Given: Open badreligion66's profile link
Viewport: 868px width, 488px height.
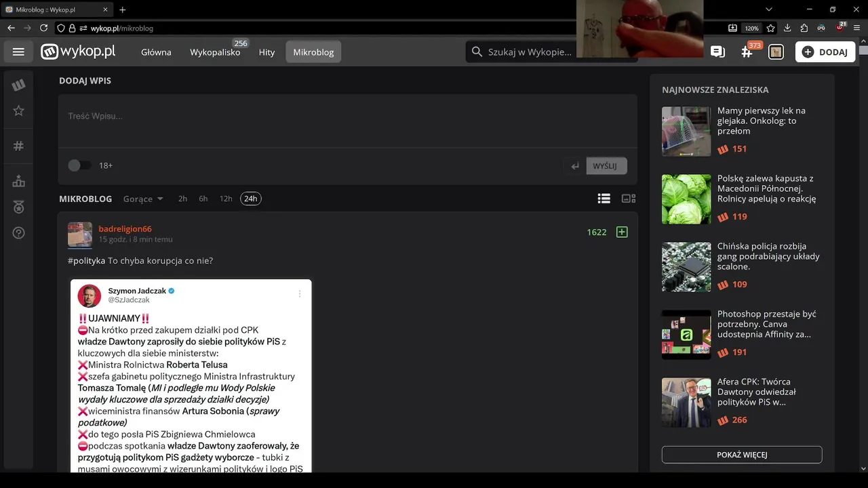Looking at the screenshot, I should (x=125, y=228).
